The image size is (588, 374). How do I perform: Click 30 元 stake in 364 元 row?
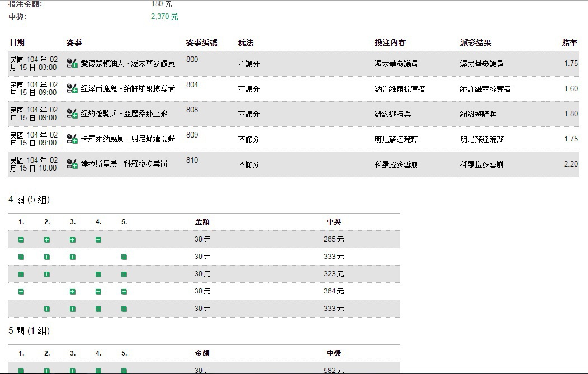click(203, 291)
